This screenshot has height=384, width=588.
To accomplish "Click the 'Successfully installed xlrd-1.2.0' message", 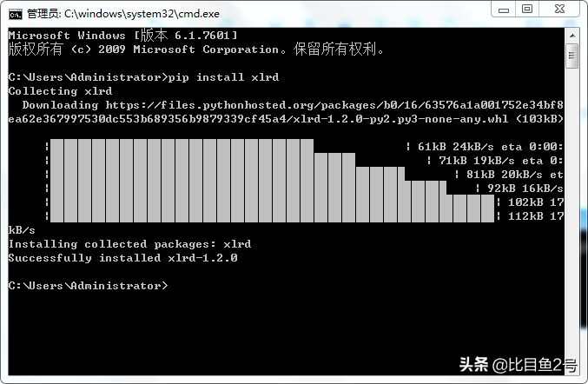I will tap(123, 258).
